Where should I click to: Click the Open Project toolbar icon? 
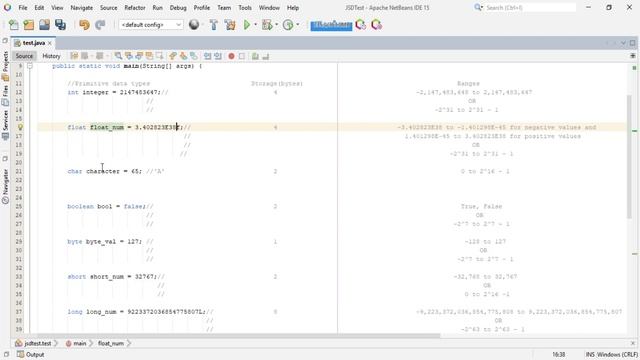pyautogui.click(x=44, y=25)
